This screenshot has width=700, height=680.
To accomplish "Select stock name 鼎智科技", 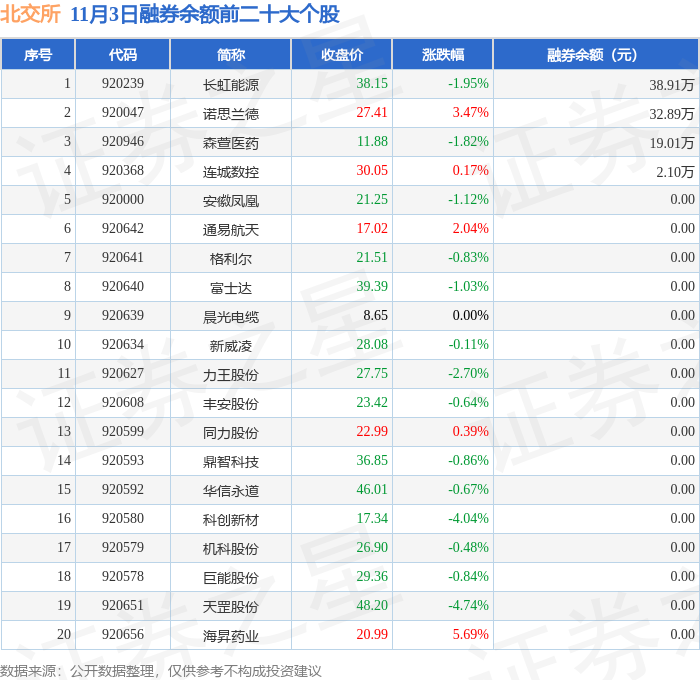I will click(x=231, y=462).
